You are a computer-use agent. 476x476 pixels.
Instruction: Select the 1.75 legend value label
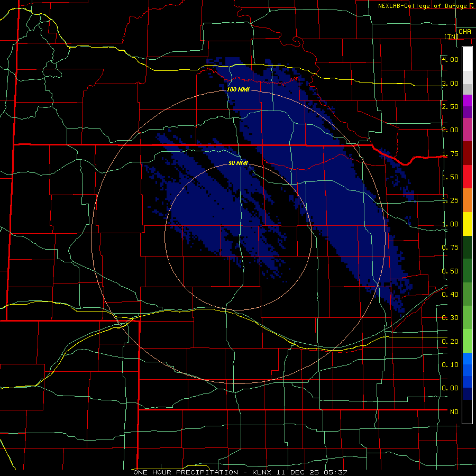[450, 153]
